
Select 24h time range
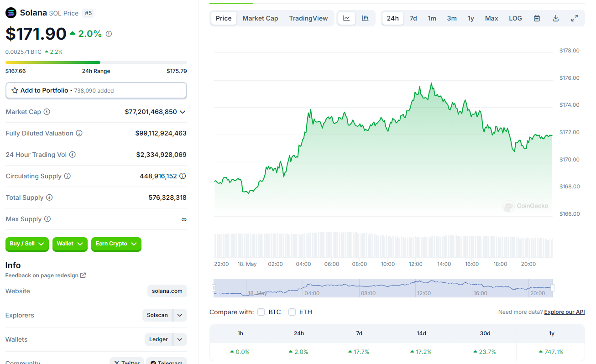pyautogui.click(x=392, y=18)
